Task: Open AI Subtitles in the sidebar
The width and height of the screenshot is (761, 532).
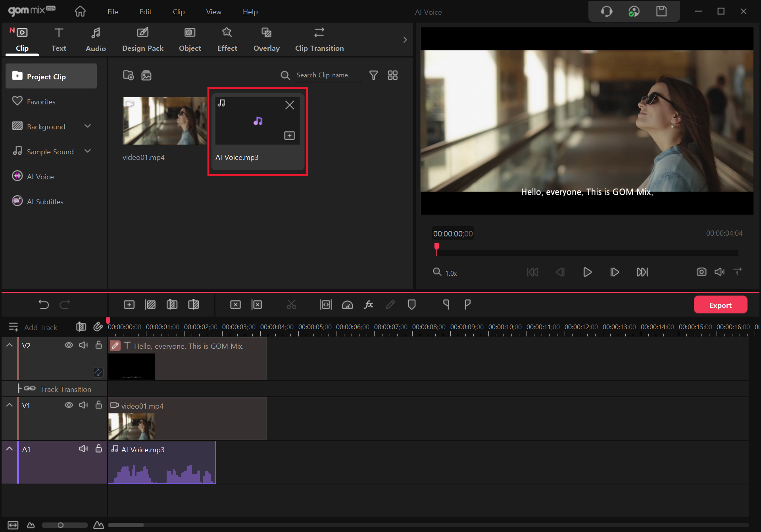Action: pos(45,202)
